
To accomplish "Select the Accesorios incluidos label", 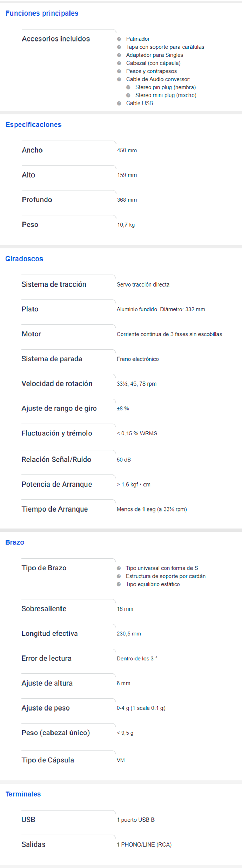I will pyautogui.click(x=56, y=39).
